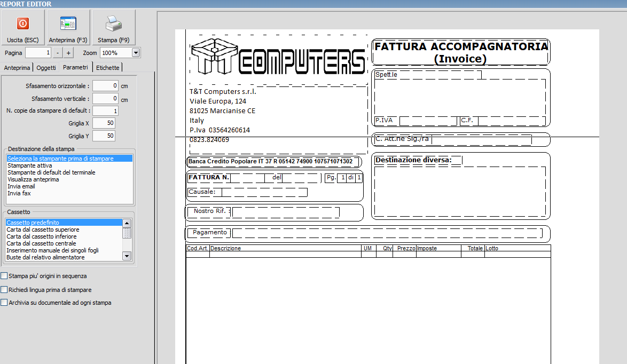Image resolution: width=627 pixels, height=364 pixels.
Task: Open the Zoom 100% dropdown
Action: tap(136, 53)
